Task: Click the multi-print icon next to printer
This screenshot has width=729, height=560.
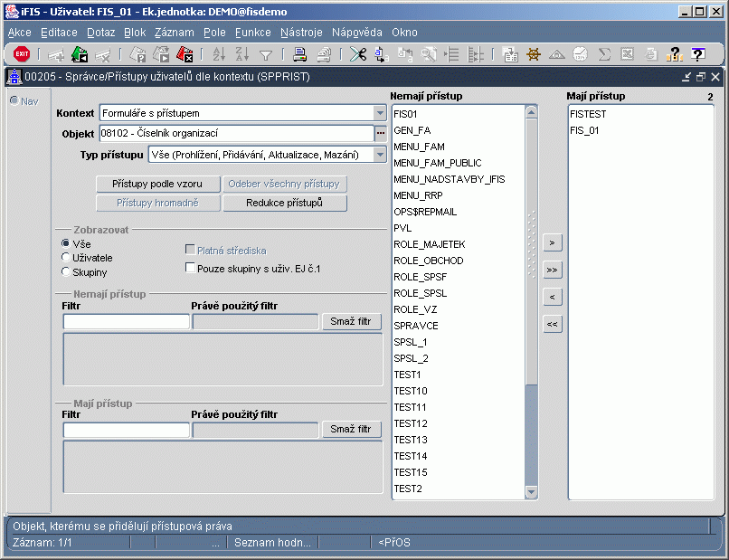Action: click(x=324, y=55)
